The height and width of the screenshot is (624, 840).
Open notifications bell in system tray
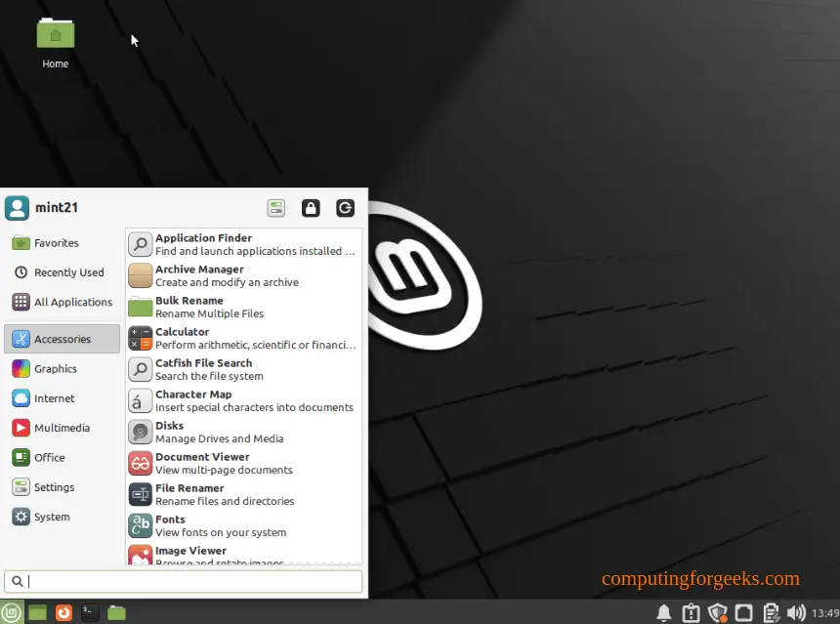(x=664, y=612)
